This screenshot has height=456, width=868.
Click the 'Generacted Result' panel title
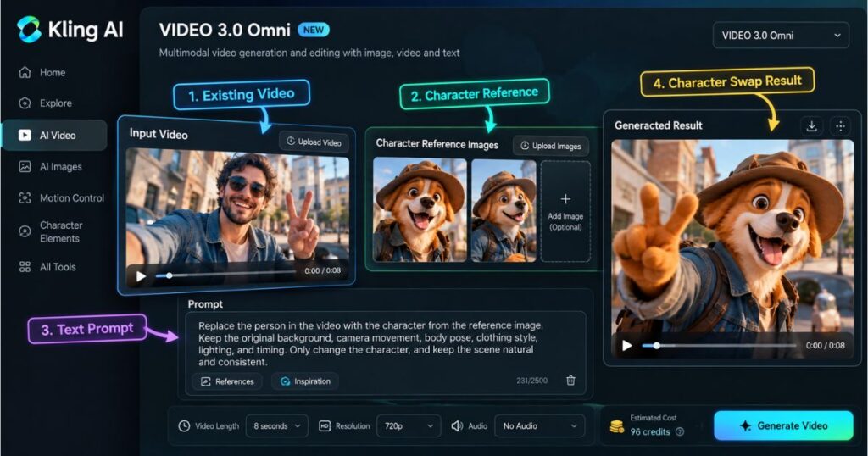(x=658, y=125)
